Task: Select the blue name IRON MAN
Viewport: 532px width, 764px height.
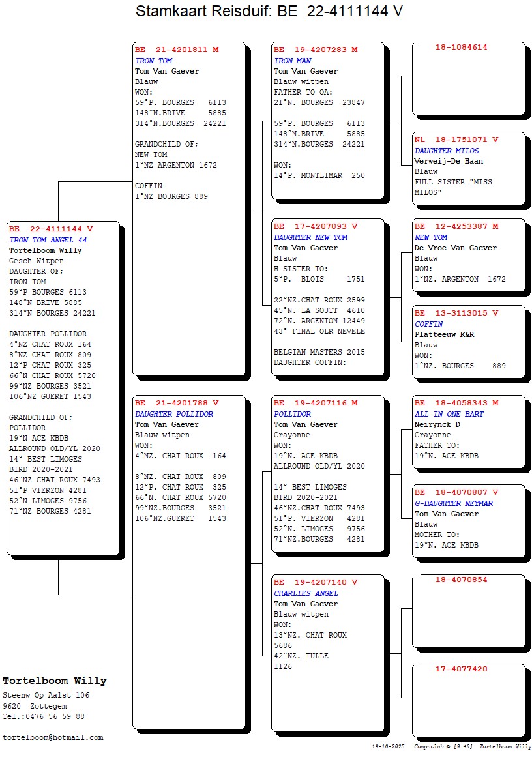Action: [x=292, y=61]
